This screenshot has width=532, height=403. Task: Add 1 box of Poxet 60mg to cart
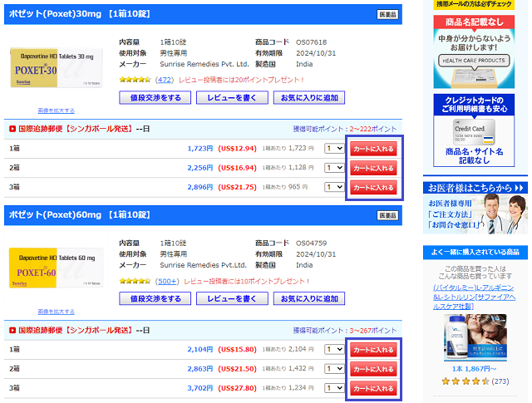pyautogui.click(x=373, y=350)
